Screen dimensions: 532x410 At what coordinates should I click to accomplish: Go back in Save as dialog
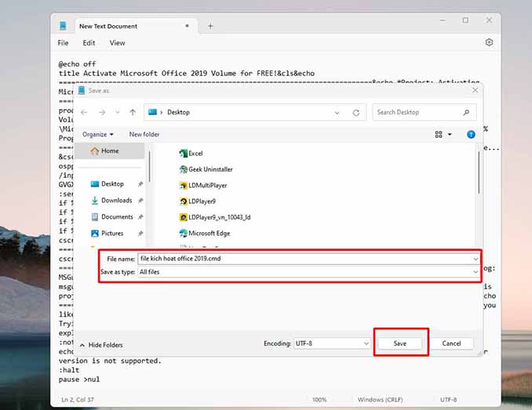(84, 112)
